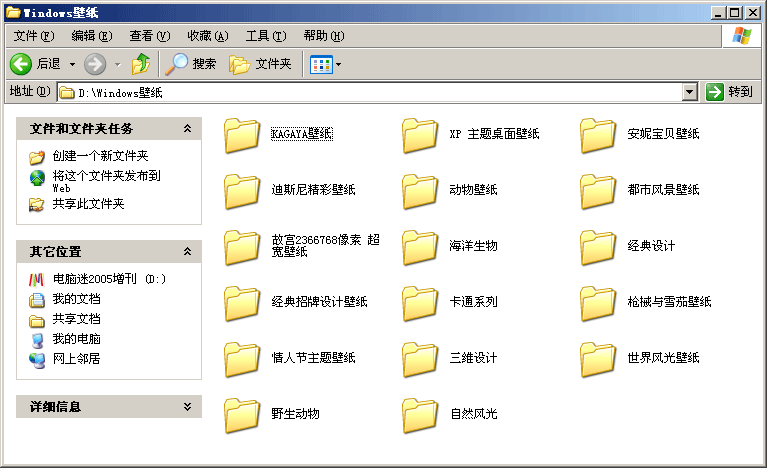
Task: Click the 三维设计 folder name label
Action: [474, 357]
